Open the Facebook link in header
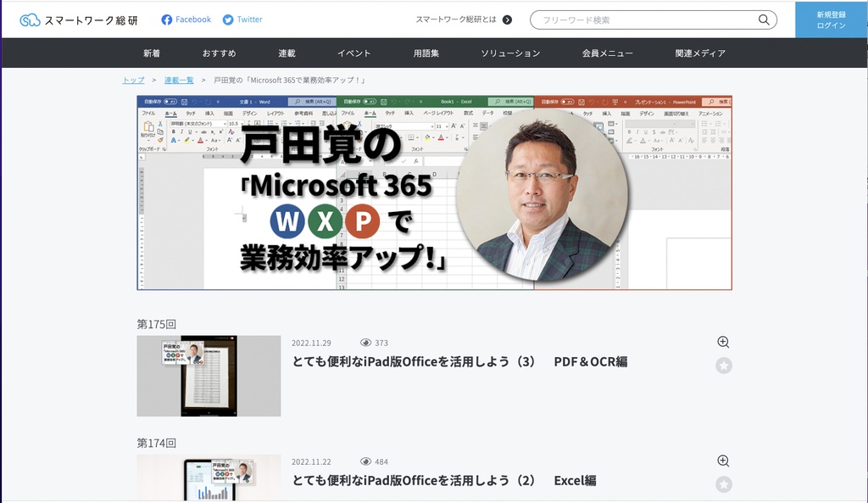Image resolution: width=868 pixels, height=503 pixels. (x=186, y=20)
